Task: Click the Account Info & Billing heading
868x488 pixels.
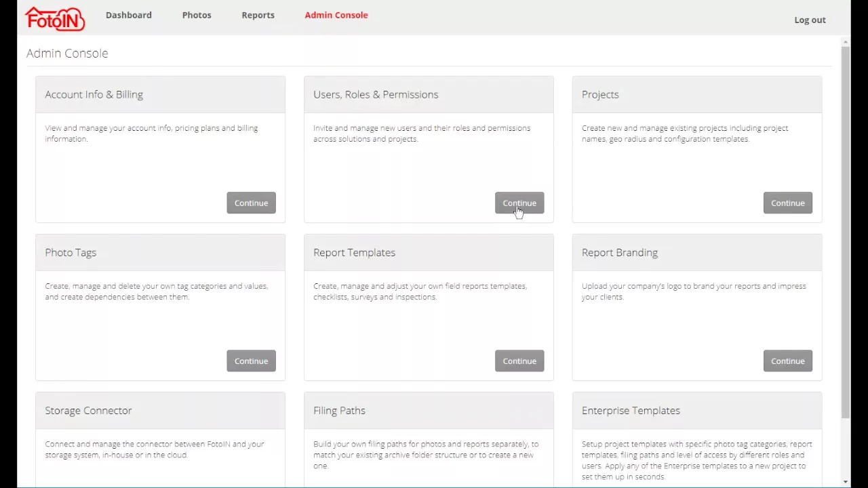Action: click(x=94, y=94)
